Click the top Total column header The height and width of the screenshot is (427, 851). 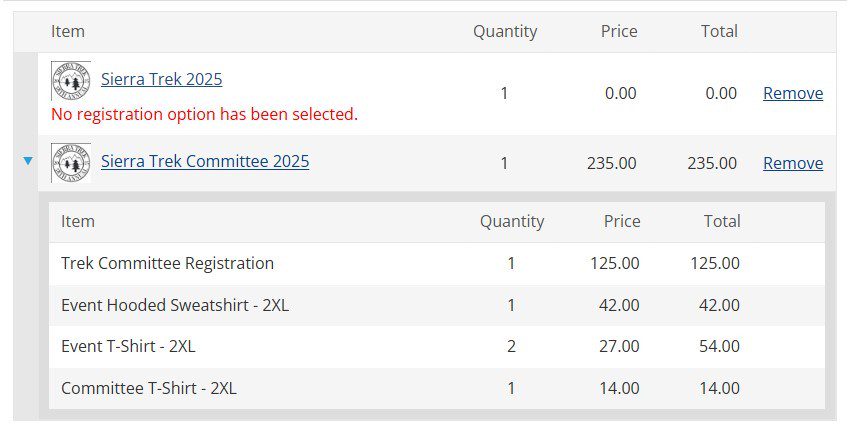pos(719,31)
